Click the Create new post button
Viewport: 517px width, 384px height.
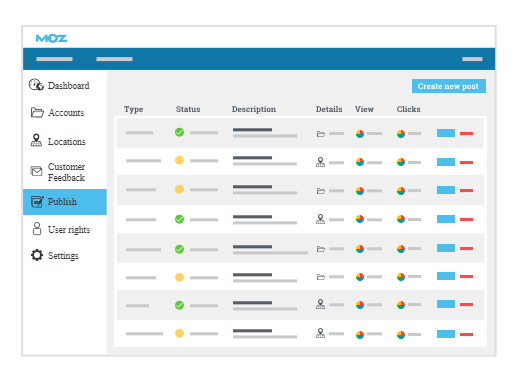point(449,86)
